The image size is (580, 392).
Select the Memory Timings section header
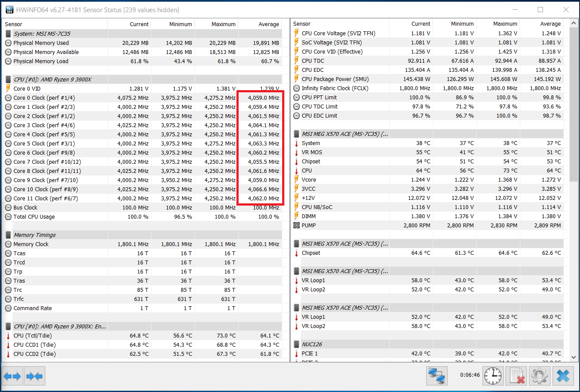[142, 235]
